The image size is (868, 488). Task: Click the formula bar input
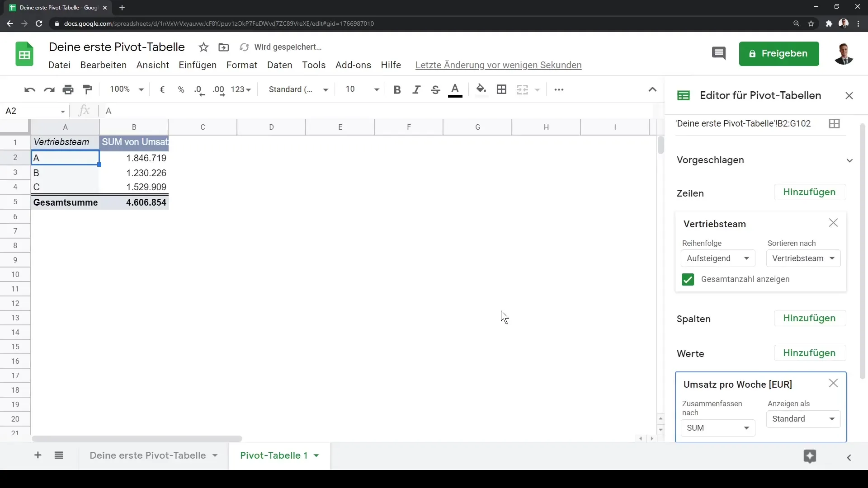pyautogui.click(x=377, y=111)
